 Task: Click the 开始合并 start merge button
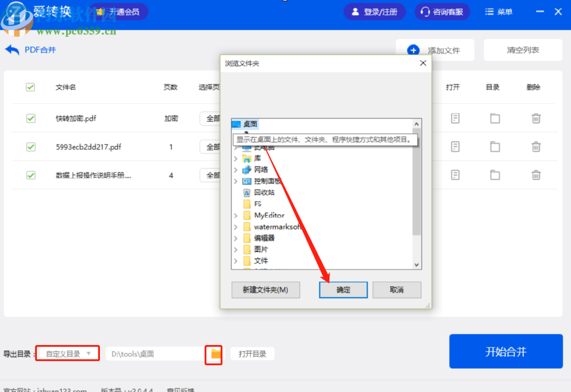click(x=506, y=351)
